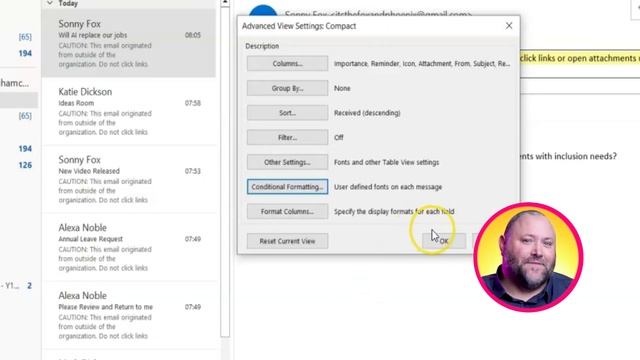Click Reset Current View button
Screen dimensions: 640x360
[x=287, y=241]
